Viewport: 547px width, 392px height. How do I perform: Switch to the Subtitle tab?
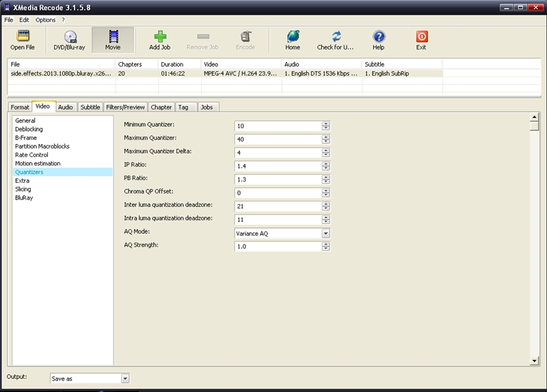click(x=90, y=107)
